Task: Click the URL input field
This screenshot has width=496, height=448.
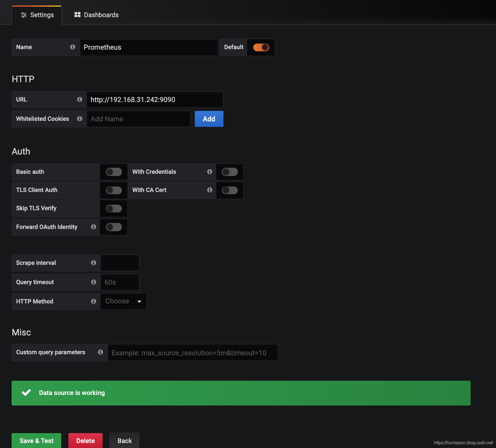Action: [x=155, y=100]
